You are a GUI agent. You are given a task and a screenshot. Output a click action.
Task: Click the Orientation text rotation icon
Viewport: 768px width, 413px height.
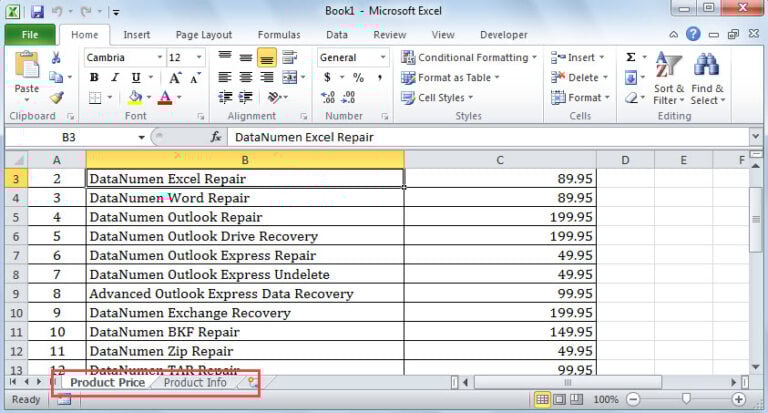pyautogui.click(x=274, y=97)
